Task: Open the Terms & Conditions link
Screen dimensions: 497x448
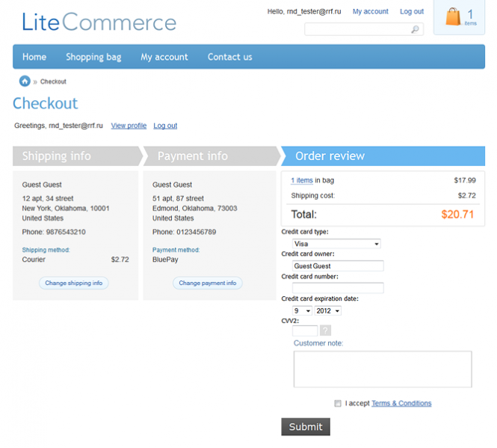Action: click(x=401, y=403)
